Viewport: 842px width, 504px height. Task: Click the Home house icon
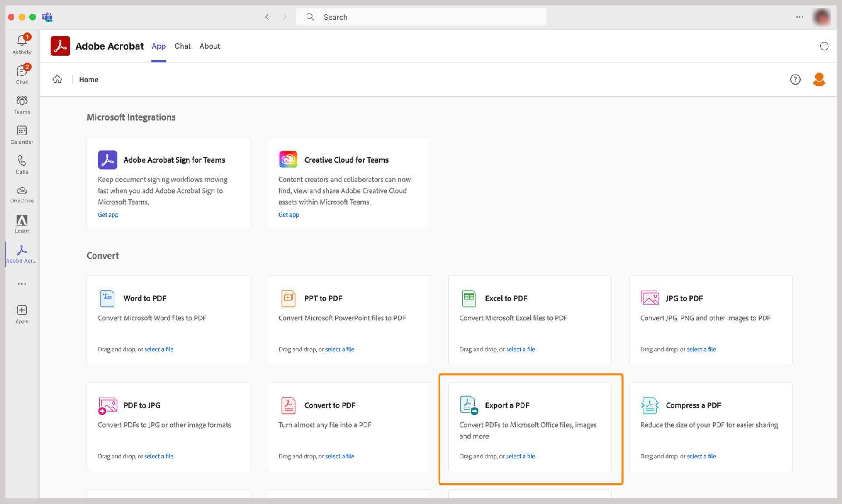[57, 79]
